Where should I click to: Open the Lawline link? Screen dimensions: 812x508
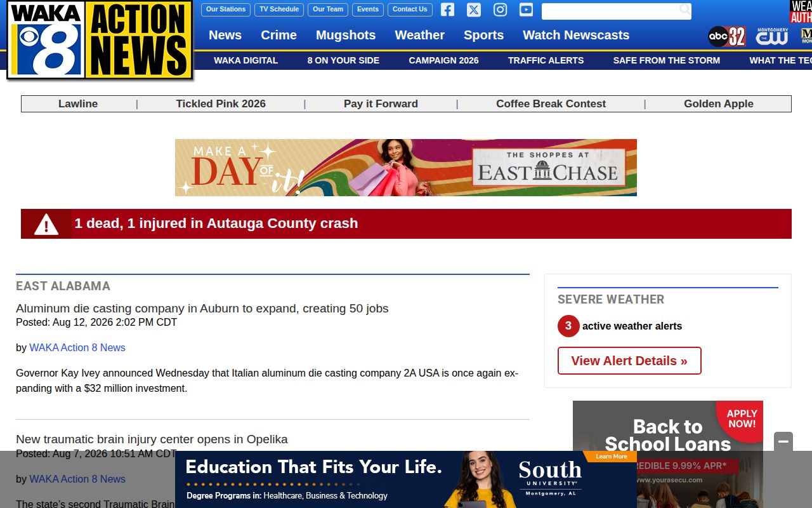point(78,104)
